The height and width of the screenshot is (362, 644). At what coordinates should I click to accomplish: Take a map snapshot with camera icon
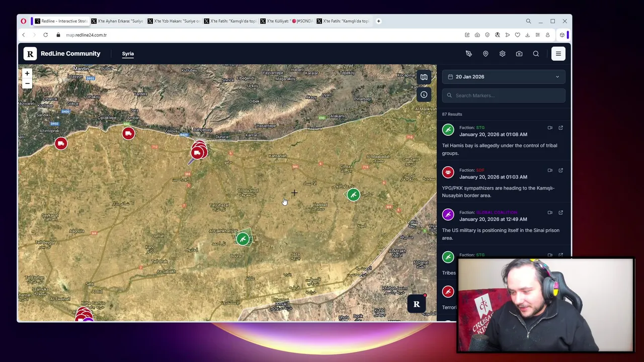coord(519,54)
